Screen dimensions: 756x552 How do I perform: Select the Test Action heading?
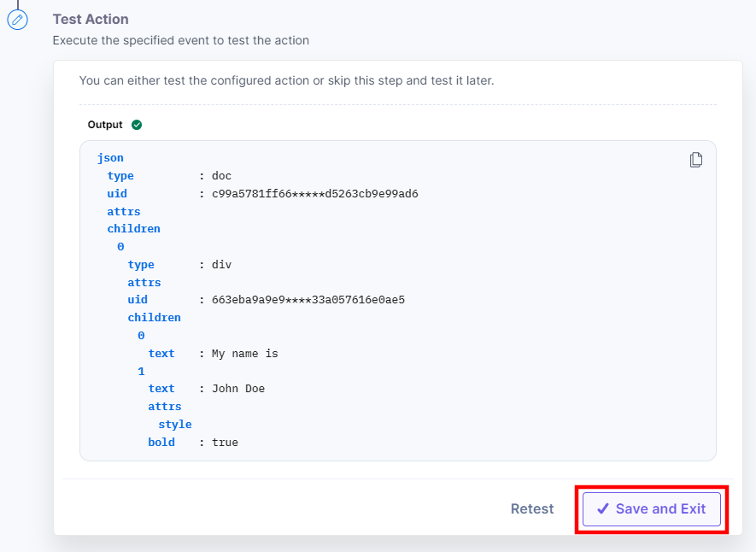(91, 19)
